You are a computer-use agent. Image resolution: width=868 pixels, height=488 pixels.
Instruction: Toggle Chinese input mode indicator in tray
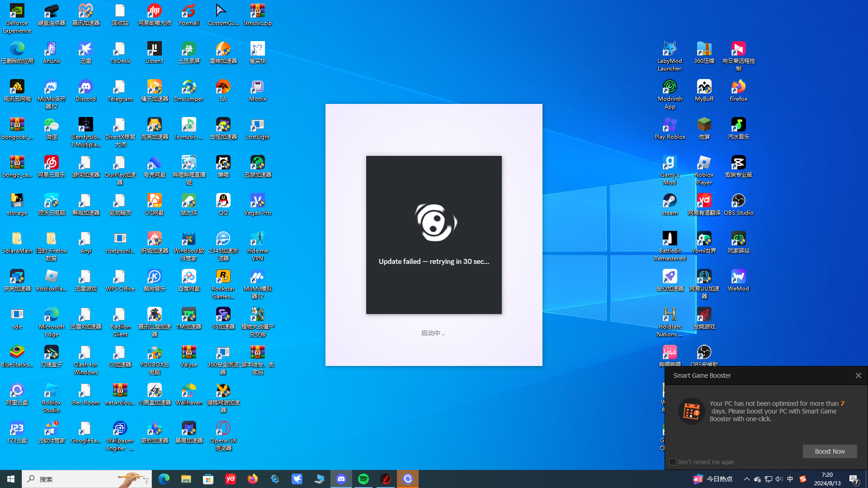(x=790, y=479)
